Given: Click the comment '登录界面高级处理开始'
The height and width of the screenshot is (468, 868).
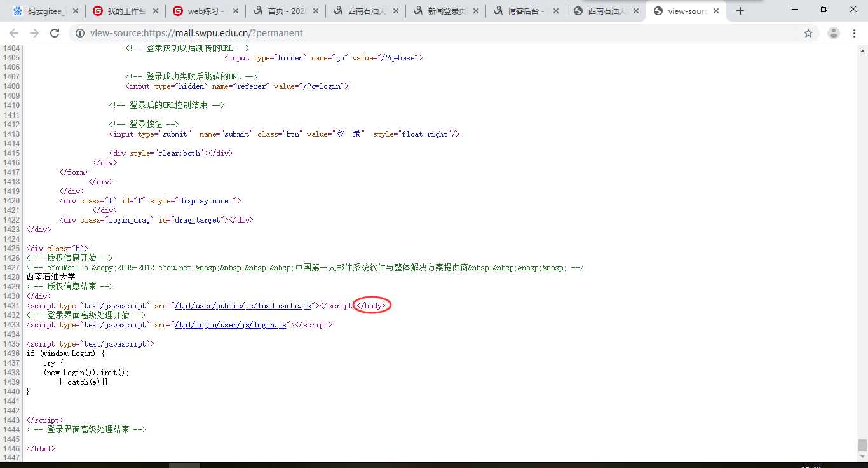Looking at the screenshot, I should (x=86, y=315).
